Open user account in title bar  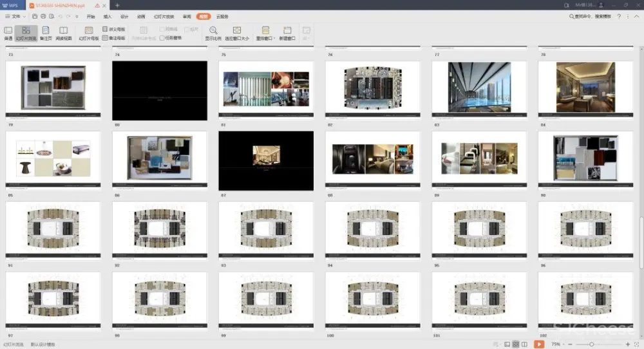tap(589, 5)
